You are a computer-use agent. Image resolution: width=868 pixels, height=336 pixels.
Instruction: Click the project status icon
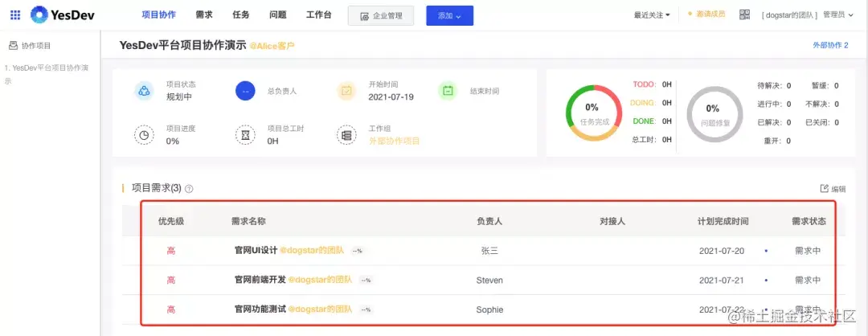[144, 91]
